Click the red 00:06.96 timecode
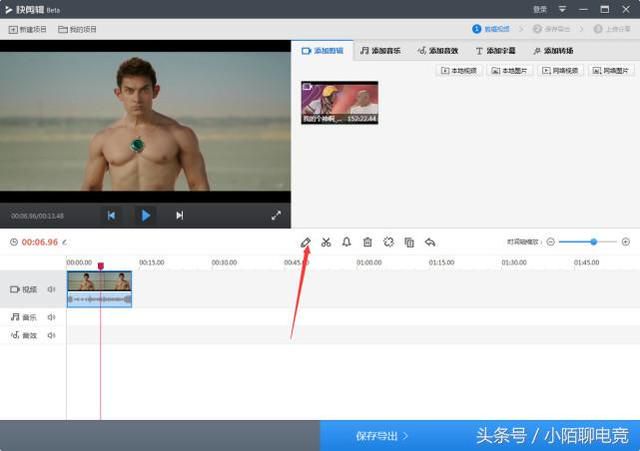This screenshot has width=640, height=451. click(40, 242)
